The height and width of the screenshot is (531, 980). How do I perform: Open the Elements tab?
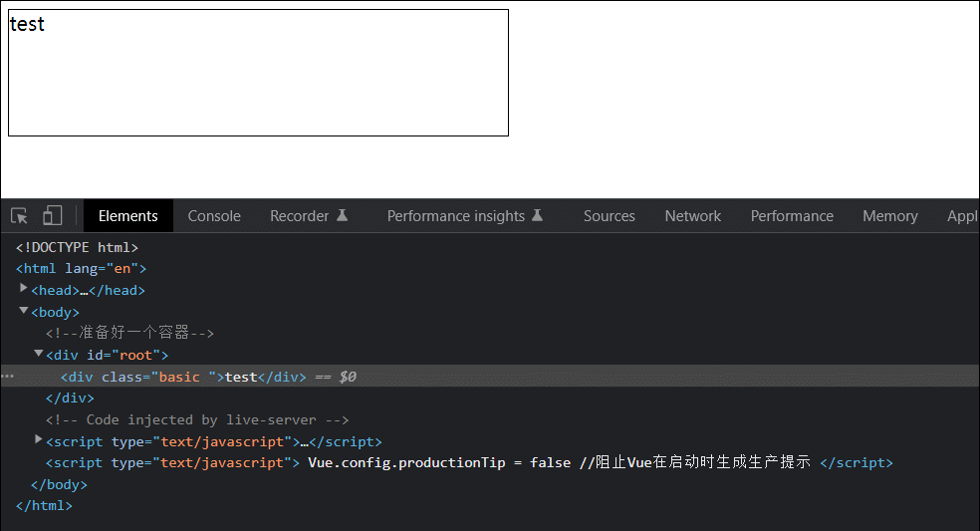click(128, 216)
